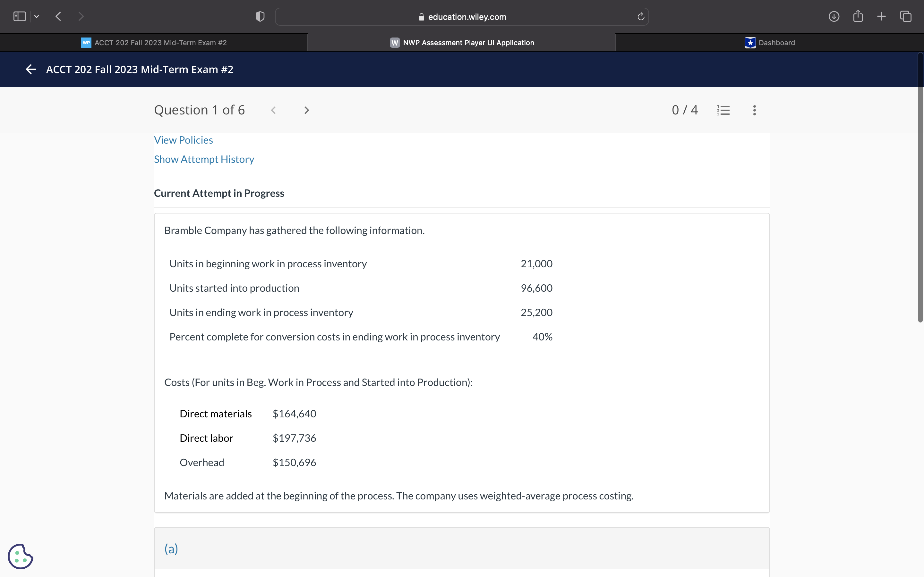
Task: Open the View Policies link
Action: point(183,140)
